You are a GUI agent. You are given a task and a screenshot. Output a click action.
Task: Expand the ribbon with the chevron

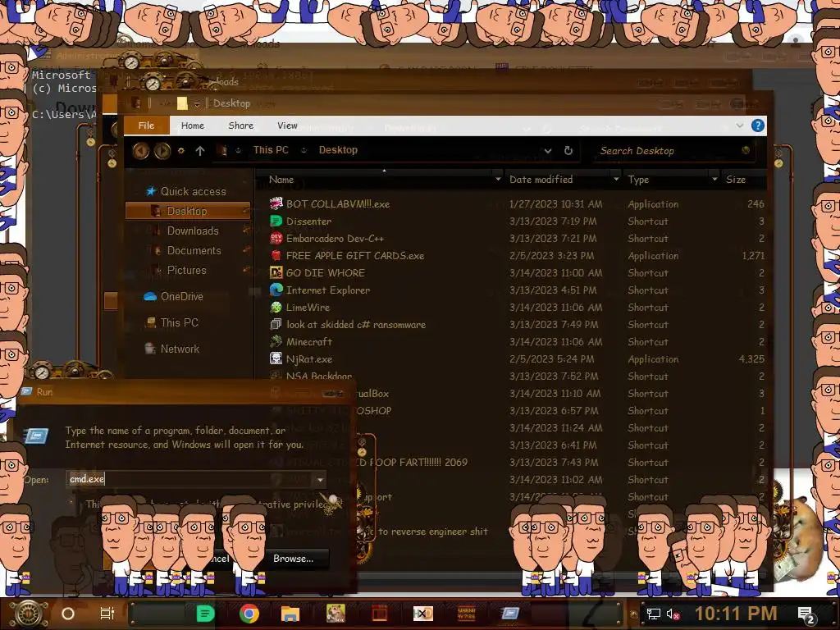(x=740, y=126)
